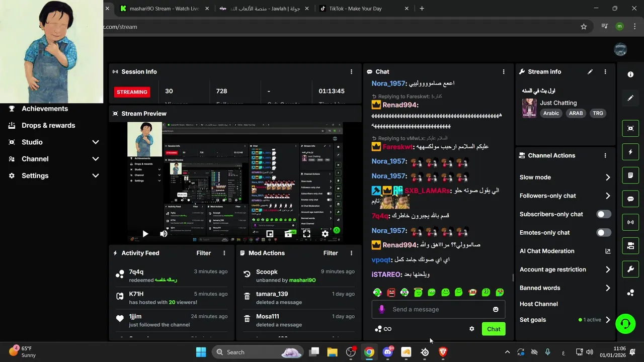Open chat settings gear icon
This screenshot has height=362, width=644.
tap(471, 329)
